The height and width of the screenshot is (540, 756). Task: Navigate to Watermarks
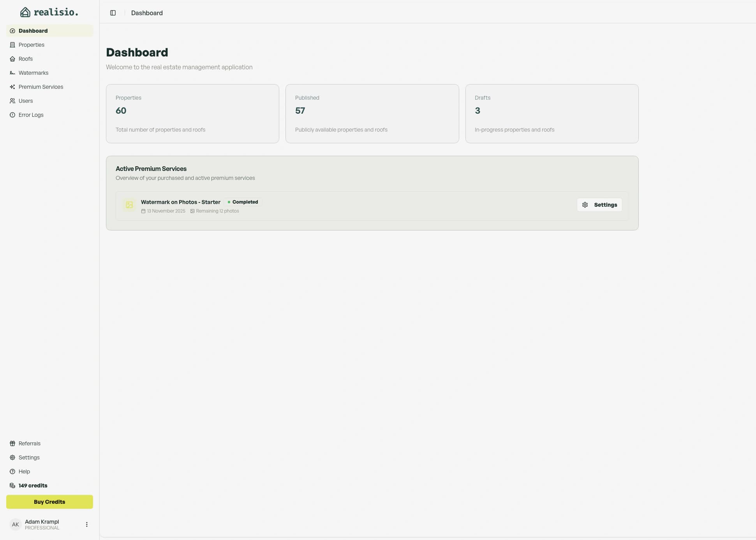[x=49, y=73]
